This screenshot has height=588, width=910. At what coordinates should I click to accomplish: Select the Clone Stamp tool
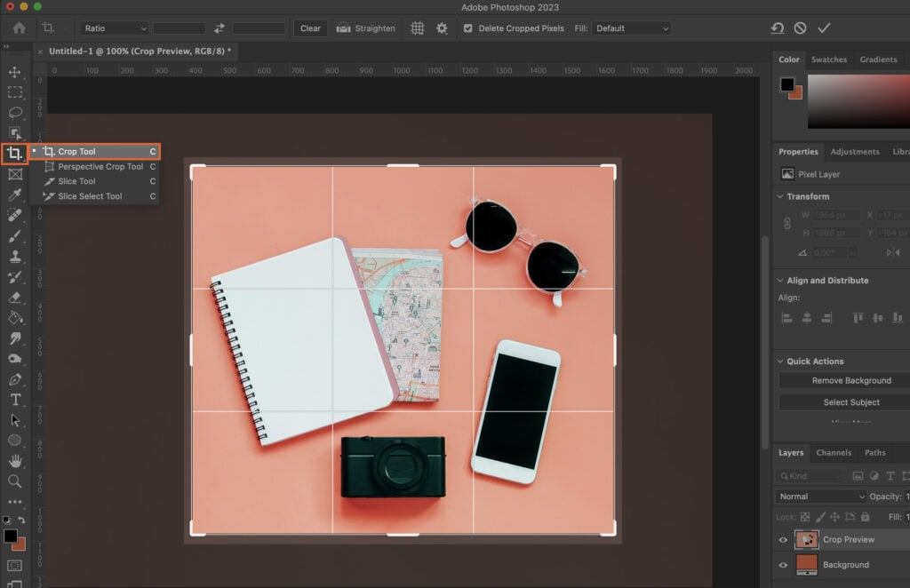[x=15, y=256]
